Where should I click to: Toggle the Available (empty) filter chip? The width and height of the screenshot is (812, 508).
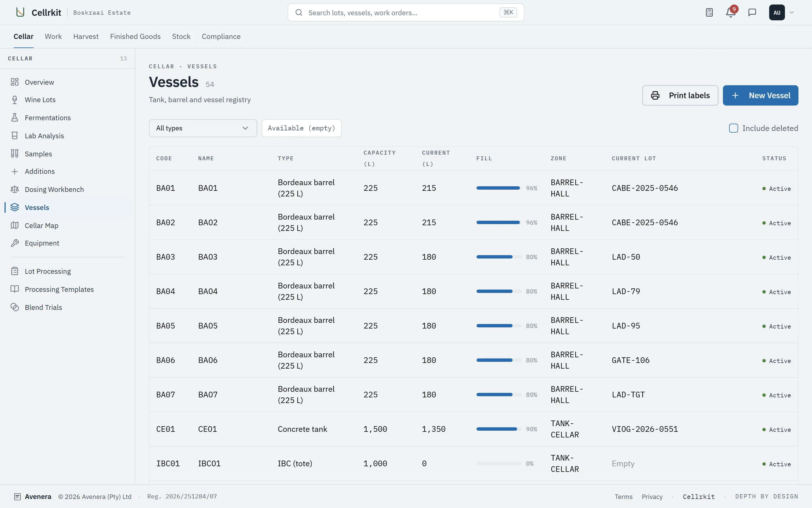click(301, 128)
